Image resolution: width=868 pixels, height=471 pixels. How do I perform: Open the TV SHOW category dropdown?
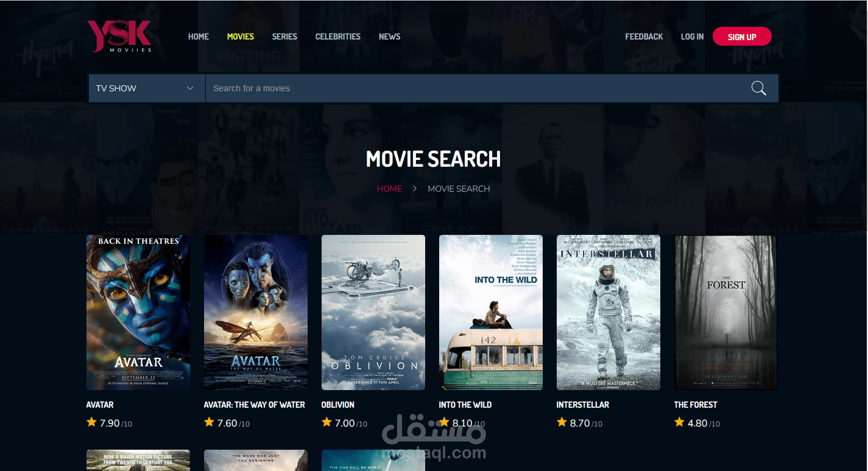147,88
